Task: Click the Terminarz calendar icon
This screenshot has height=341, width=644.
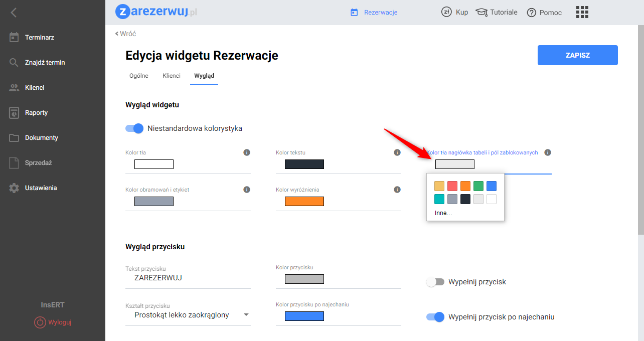Action: (x=14, y=37)
